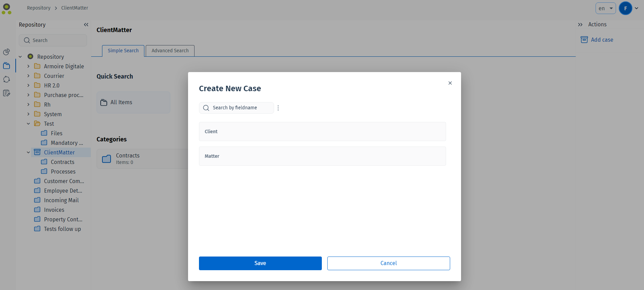Select Contracts under ClientMatter in tree
644x290 pixels.
pyautogui.click(x=62, y=162)
